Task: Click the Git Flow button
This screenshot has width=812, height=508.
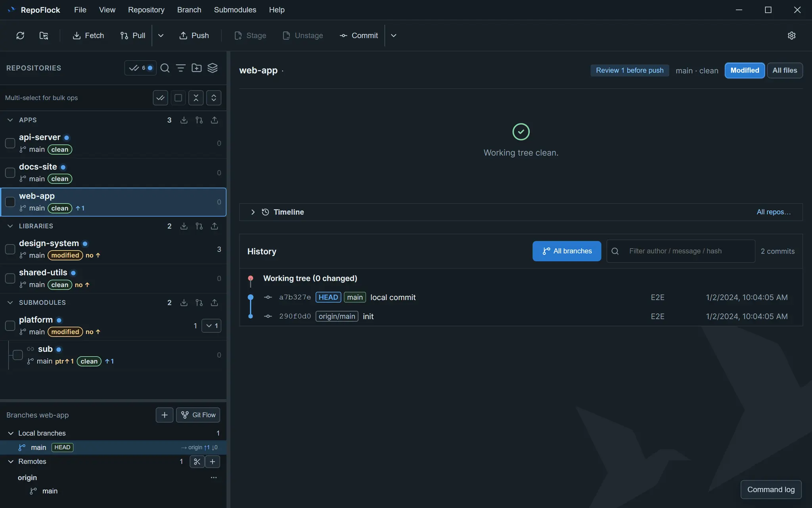Action: pos(198,415)
